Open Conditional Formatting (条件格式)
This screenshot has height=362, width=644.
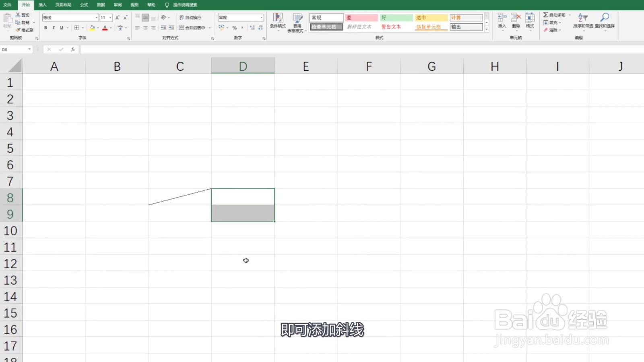(278, 22)
